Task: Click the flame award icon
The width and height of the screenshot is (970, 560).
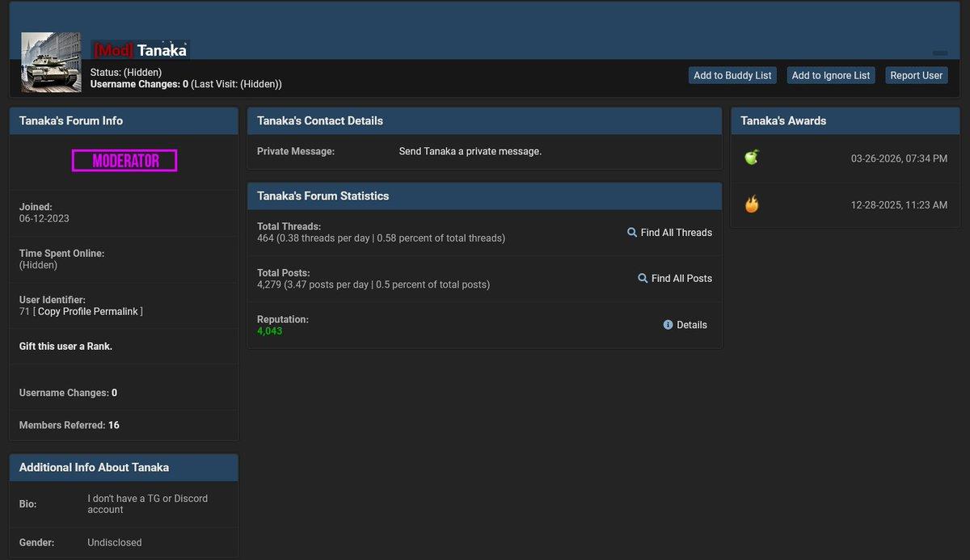Action: click(752, 204)
